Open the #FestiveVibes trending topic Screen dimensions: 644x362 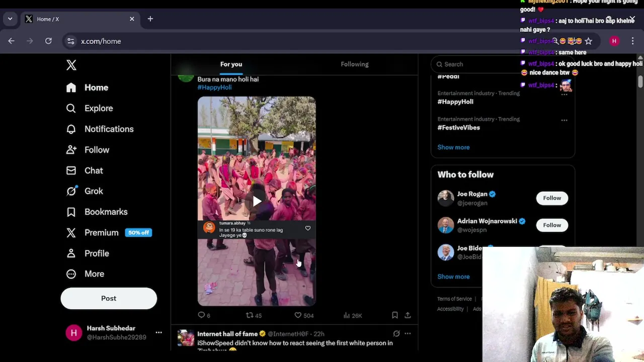458,128
